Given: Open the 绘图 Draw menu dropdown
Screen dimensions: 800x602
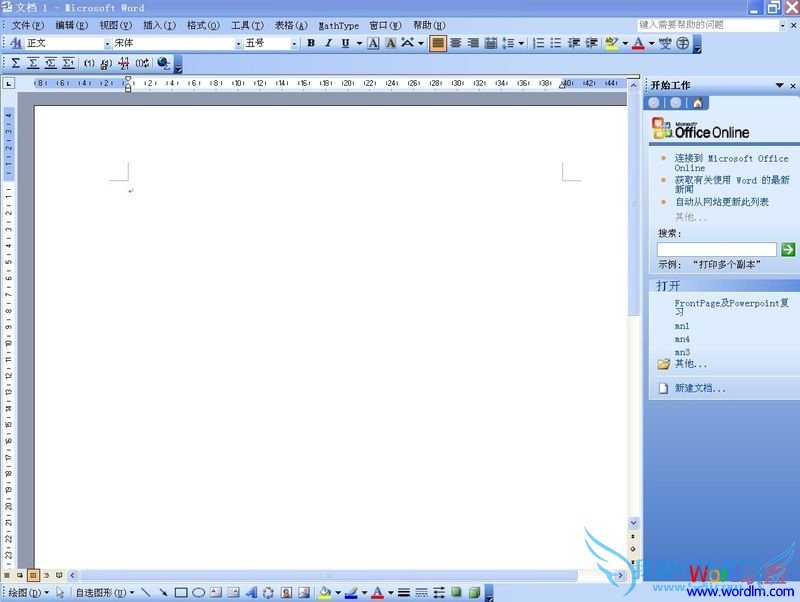Looking at the screenshot, I should [29, 592].
